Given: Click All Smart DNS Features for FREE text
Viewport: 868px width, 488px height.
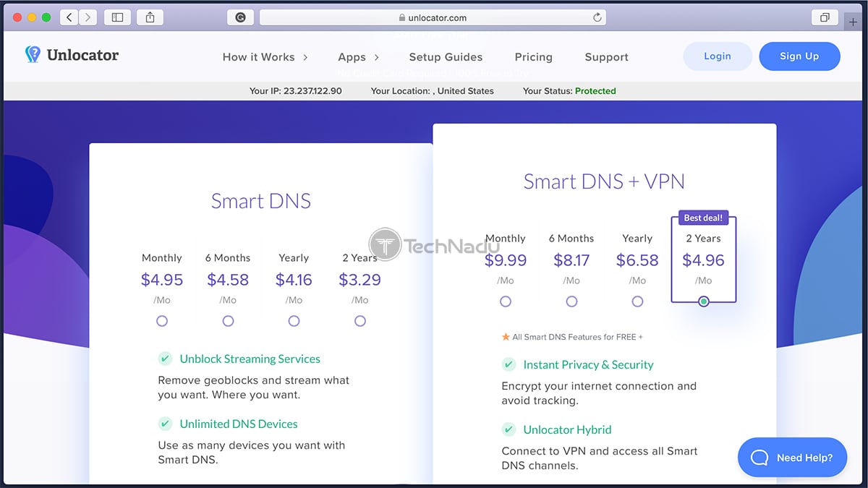Looking at the screenshot, I should (x=577, y=337).
